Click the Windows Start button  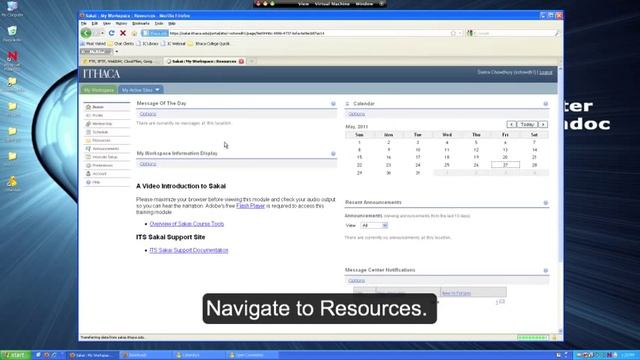coord(16,355)
